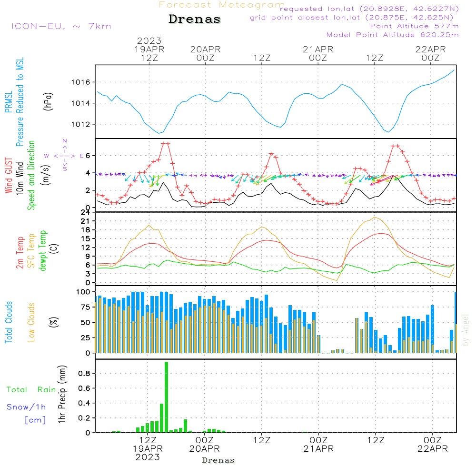Image resolution: width=476 pixels, height=476 pixels.
Task: Click the bottom 00Z 21APR time label
Action: click(318, 445)
